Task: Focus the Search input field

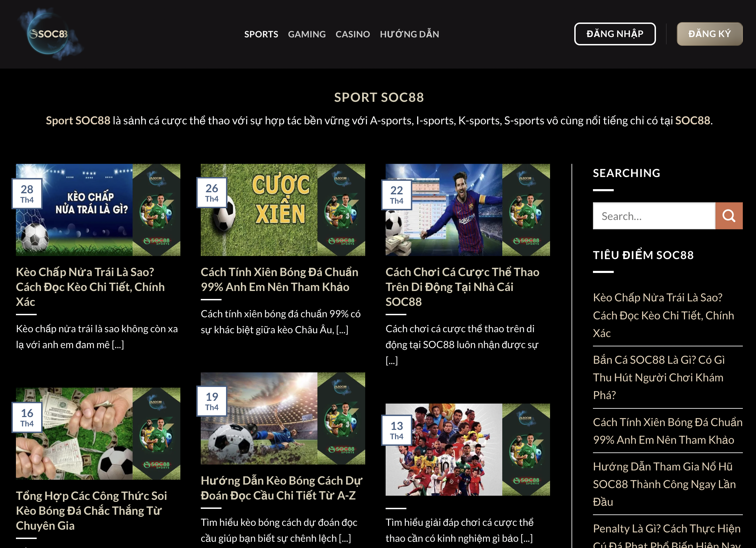Action: (x=654, y=216)
